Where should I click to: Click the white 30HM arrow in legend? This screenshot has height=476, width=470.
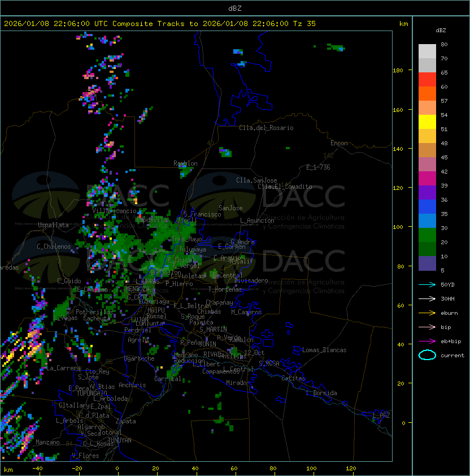[x=427, y=298]
